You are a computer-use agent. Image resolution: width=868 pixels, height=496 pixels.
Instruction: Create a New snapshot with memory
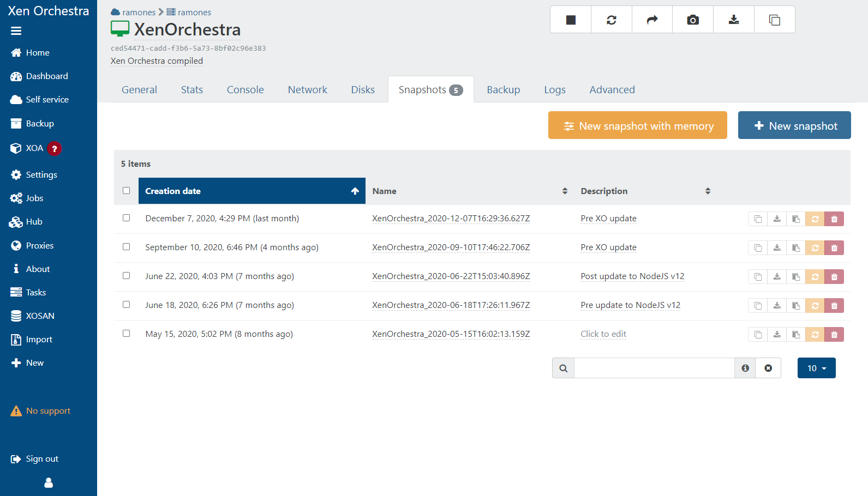(x=638, y=125)
